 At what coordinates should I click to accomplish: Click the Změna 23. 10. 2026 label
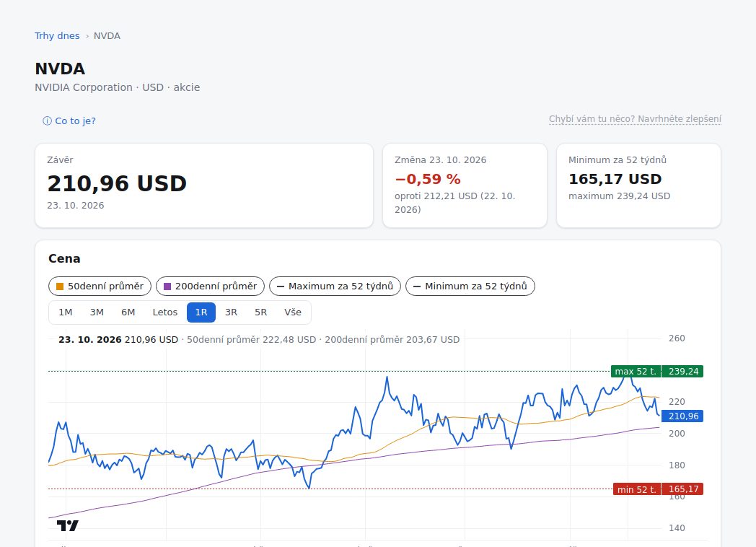[x=440, y=159]
